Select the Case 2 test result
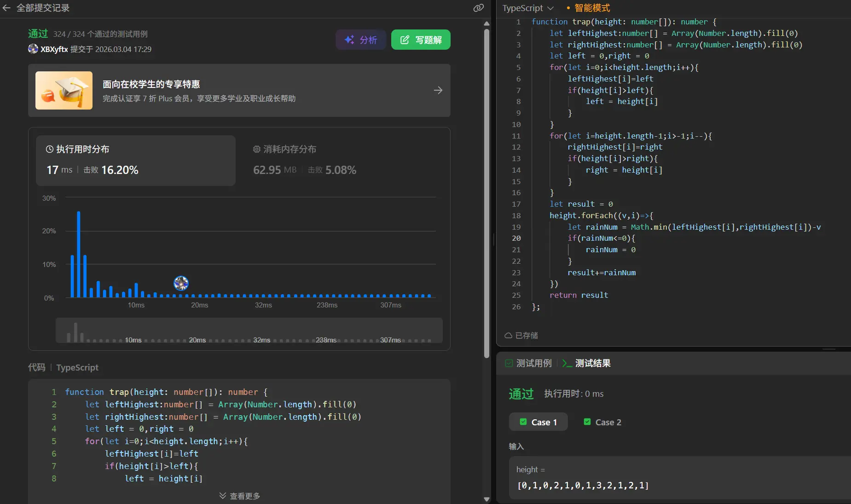The image size is (851, 504). point(602,422)
